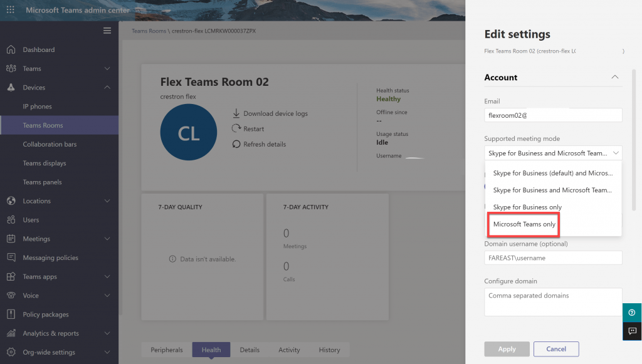Open the help question mark button
642x364 pixels.
click(x=632, y=313)
